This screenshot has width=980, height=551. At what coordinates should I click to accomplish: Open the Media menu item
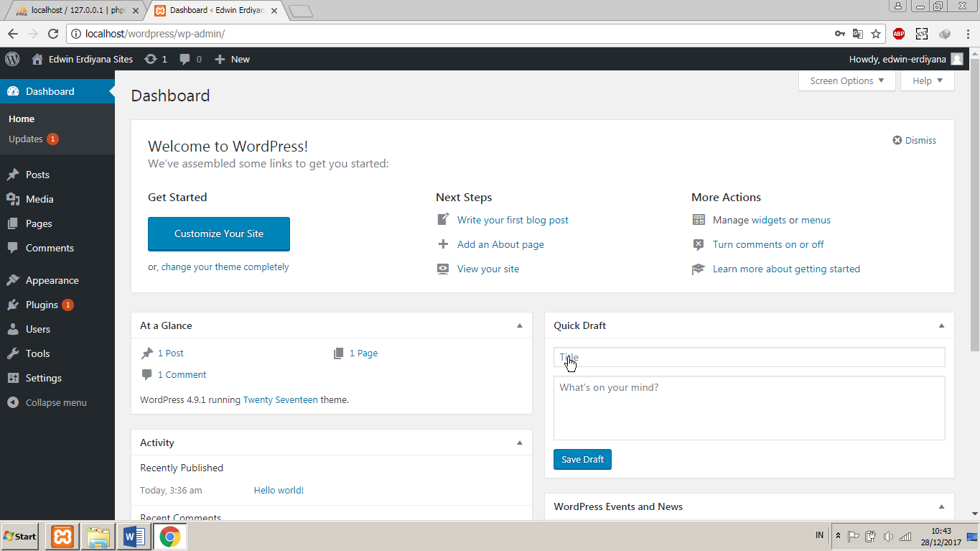click(x=57, y=199)
